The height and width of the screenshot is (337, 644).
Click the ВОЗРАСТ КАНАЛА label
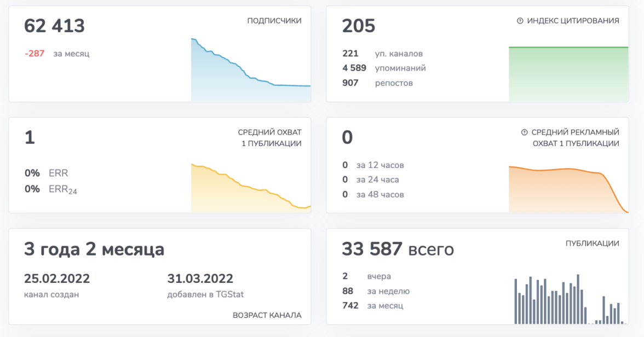click(x=267, y=315)
